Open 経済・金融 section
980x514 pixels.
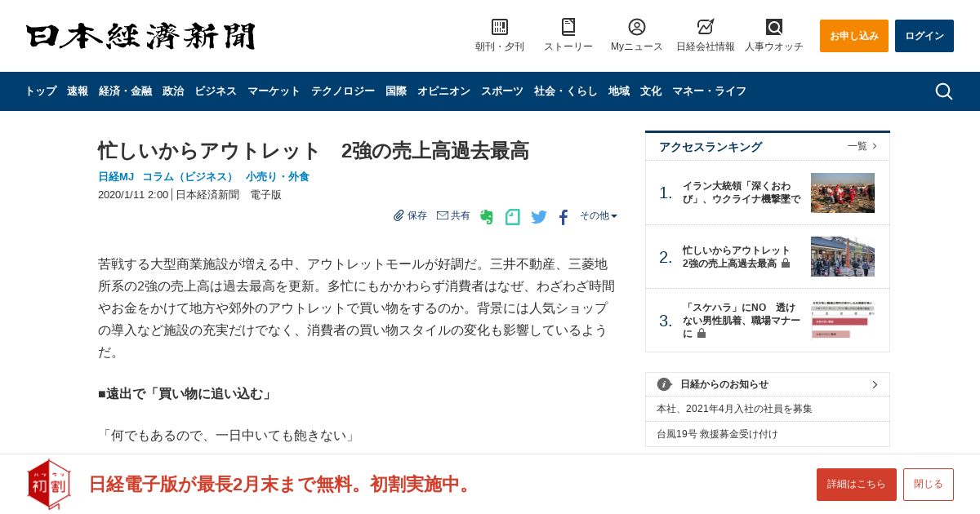tap(125, 91)
